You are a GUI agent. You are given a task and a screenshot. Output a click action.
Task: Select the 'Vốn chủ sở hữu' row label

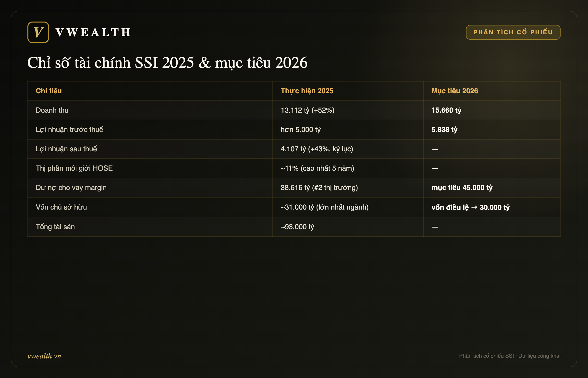click(61, 207)
